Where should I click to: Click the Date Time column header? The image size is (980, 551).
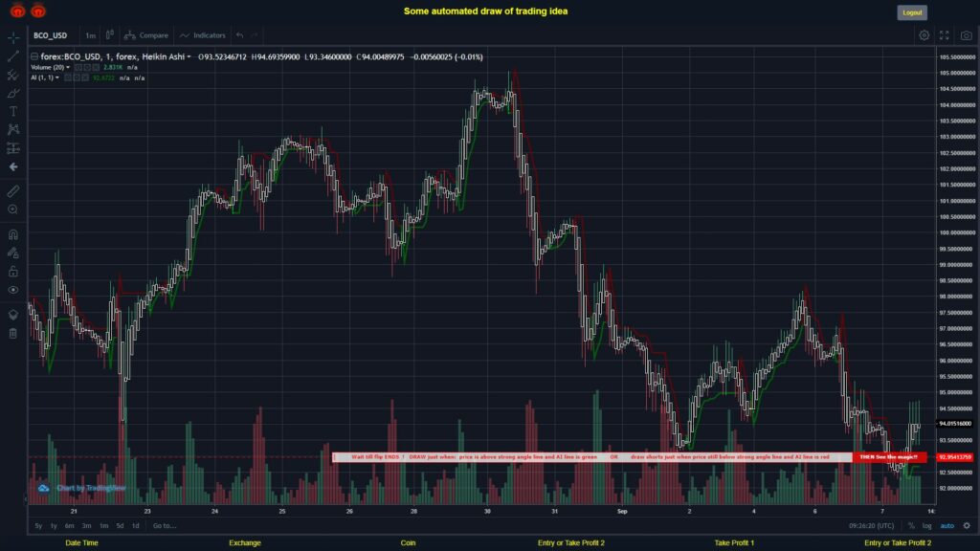click(82, 543)
